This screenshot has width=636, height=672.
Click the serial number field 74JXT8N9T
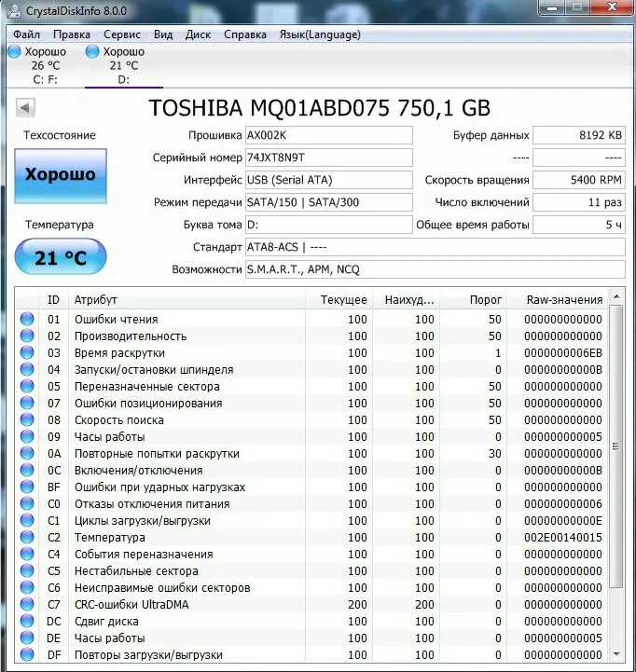click(329, 158)
